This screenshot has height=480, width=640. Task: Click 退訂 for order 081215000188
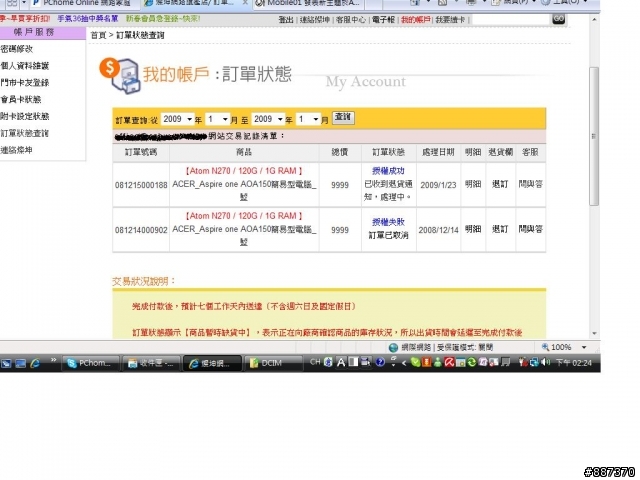(x=500, y=184)
